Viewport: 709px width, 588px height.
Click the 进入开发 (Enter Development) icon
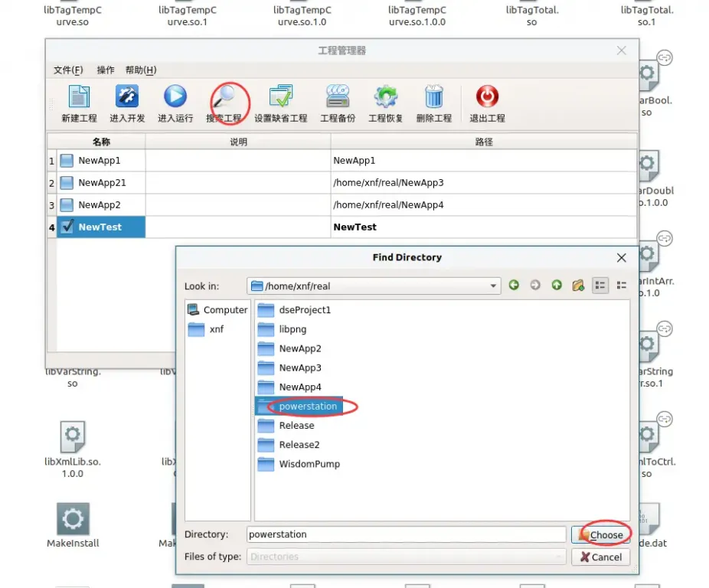[127, 96]
